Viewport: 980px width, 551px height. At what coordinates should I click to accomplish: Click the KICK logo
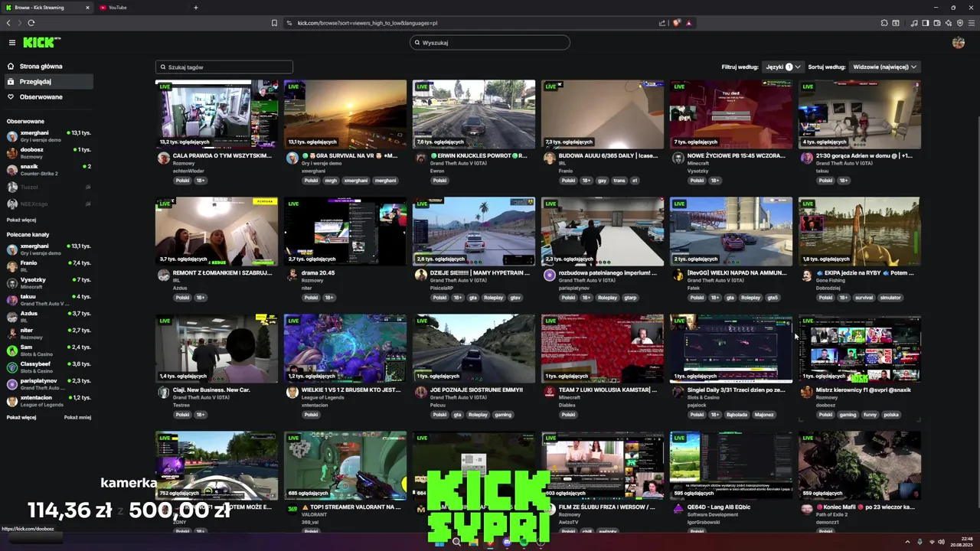[x=41, y=43]
